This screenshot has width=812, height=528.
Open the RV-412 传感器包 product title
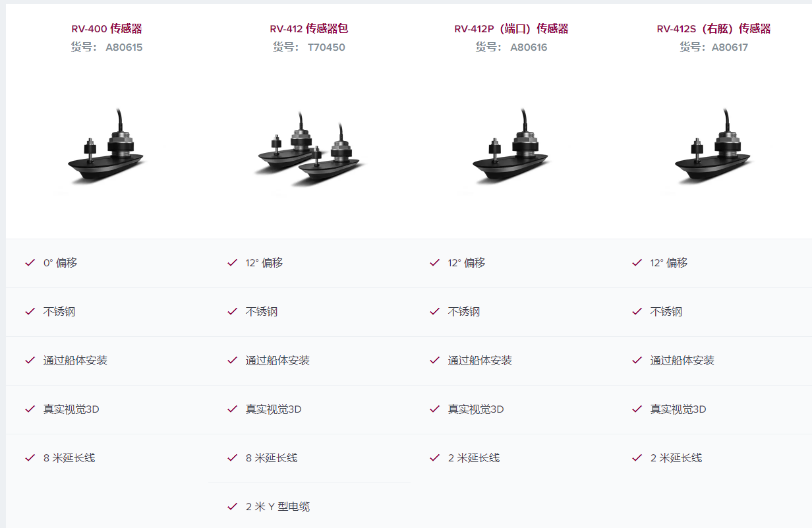(x=309, y=28)
